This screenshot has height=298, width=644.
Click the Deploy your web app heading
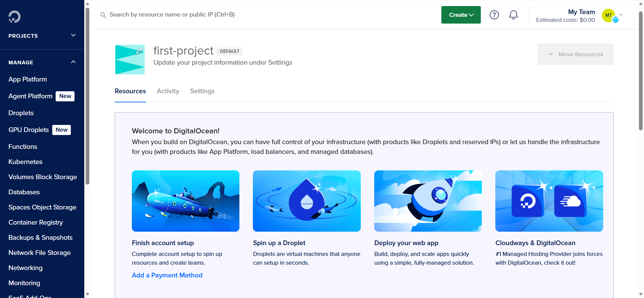tap(406, 243)
